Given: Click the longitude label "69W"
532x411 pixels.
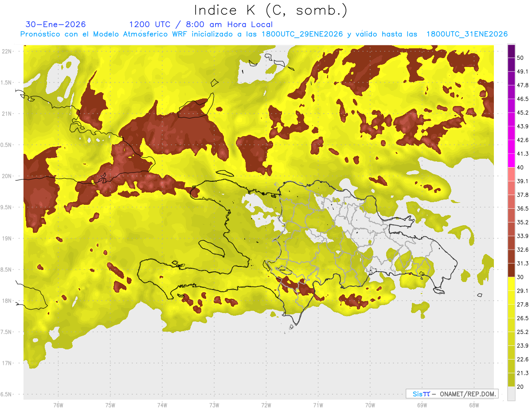Looking at the screenshot, I should coord(422,405).
